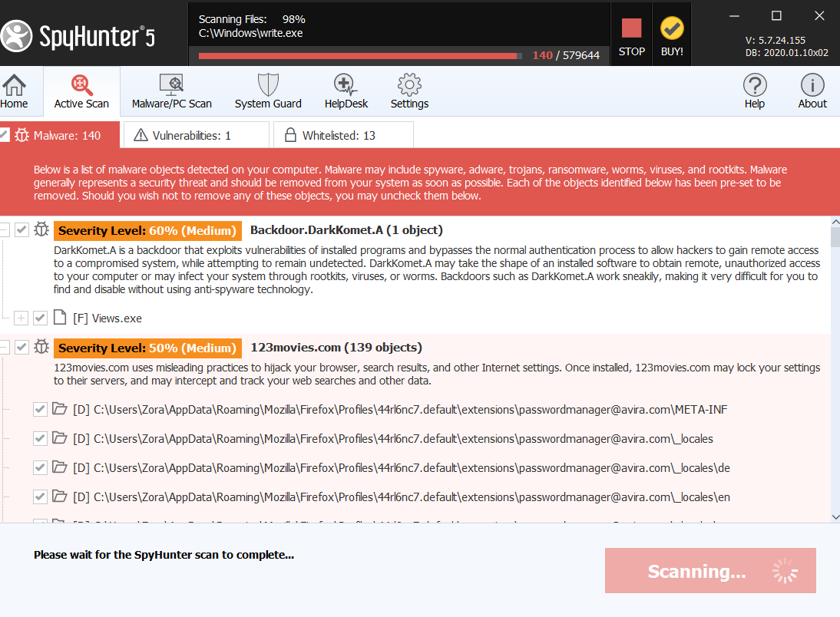Select the [F] Views.exe row
The width and height of the screenshot is (840, 617).
coord(107,318)
